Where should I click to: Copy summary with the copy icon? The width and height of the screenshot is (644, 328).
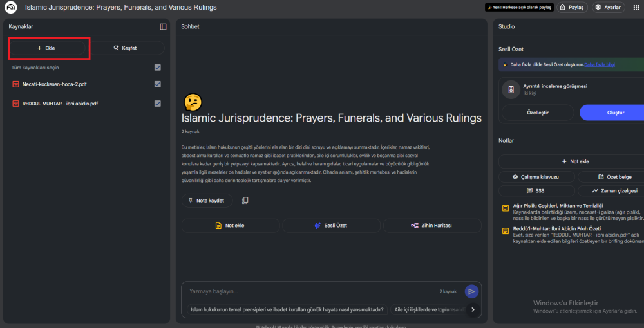coord(245,201)
